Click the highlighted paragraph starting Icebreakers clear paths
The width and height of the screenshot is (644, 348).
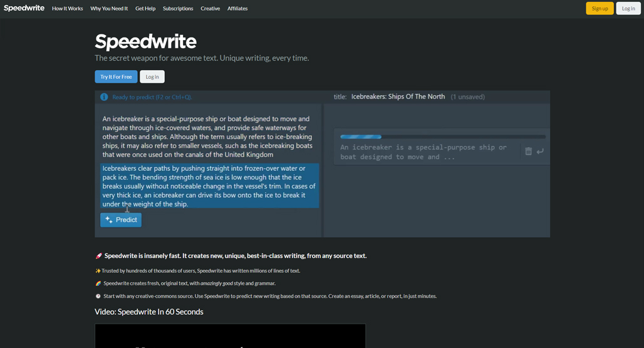point(209,186)
